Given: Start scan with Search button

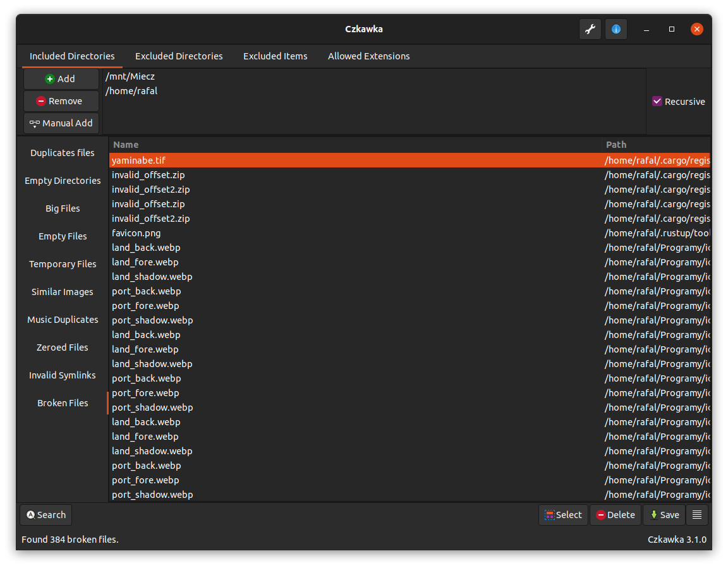Looking at the screenshot, I should (46, 515).
